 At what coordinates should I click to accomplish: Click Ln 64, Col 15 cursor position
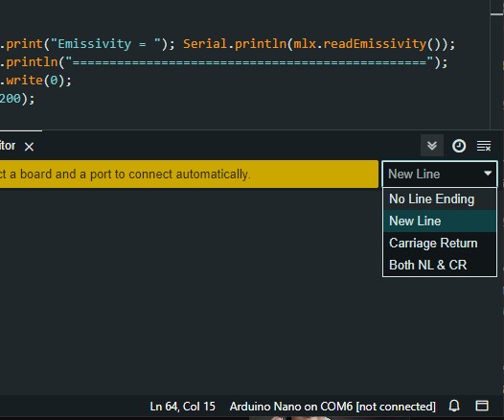click(x=182, y=407)
